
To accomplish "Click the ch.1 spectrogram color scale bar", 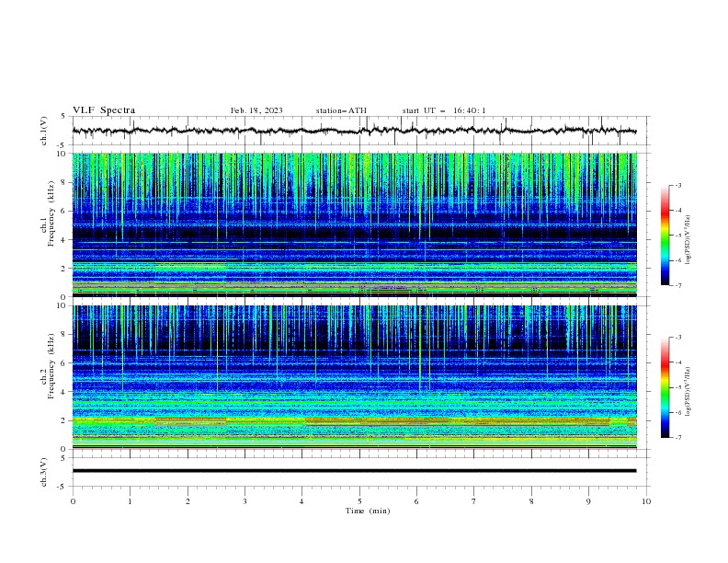I will 665,236.
